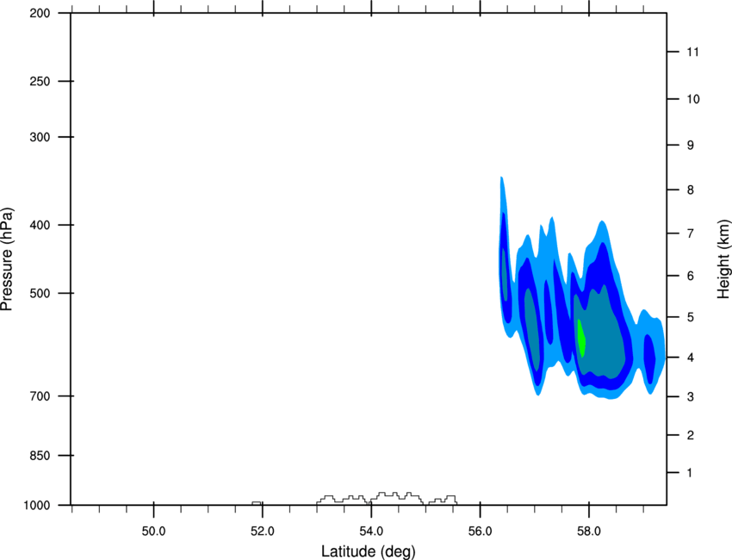This screenshot has height=560, width=732.
Task: Pick the 9 km height label
Action: click(691, 146)
